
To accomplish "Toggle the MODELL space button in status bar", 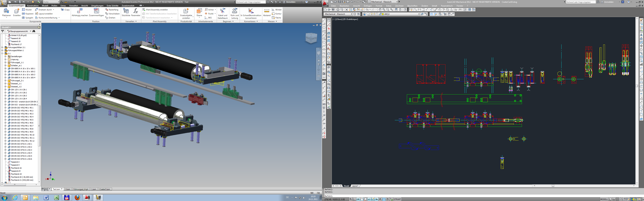I will click(604, 199).
